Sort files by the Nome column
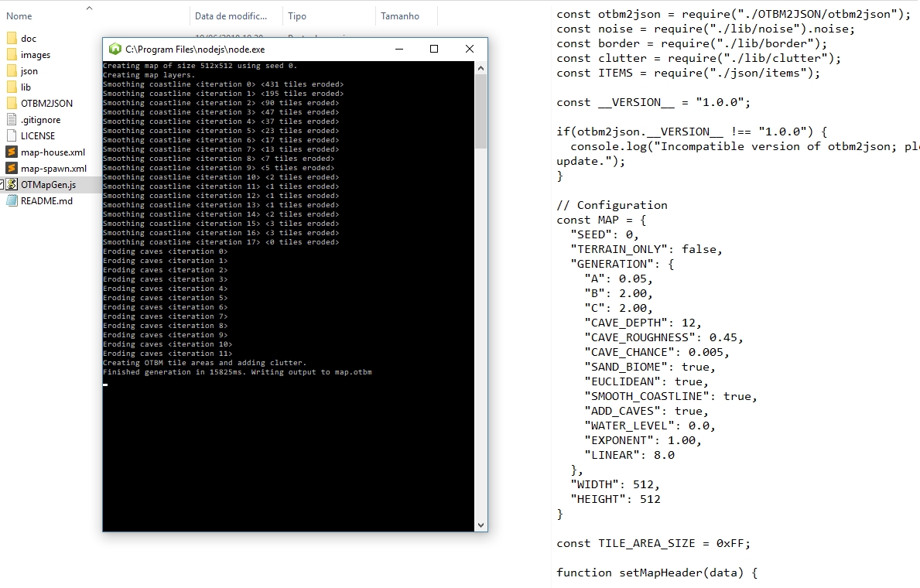 tap(19, 16)
